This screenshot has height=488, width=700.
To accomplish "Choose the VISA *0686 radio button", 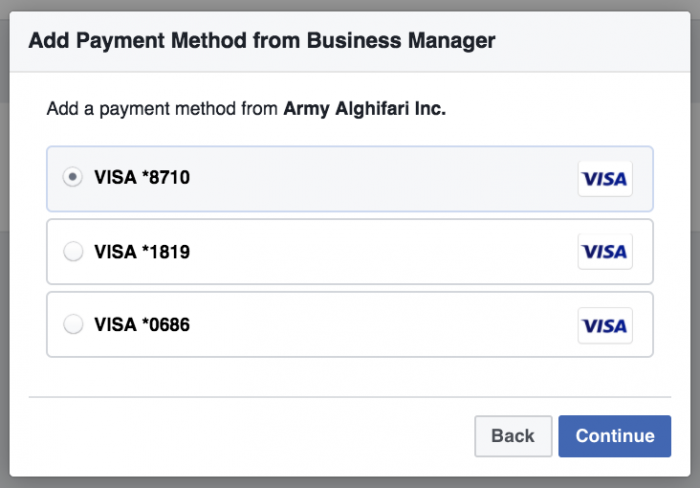I will pos(73,325).
